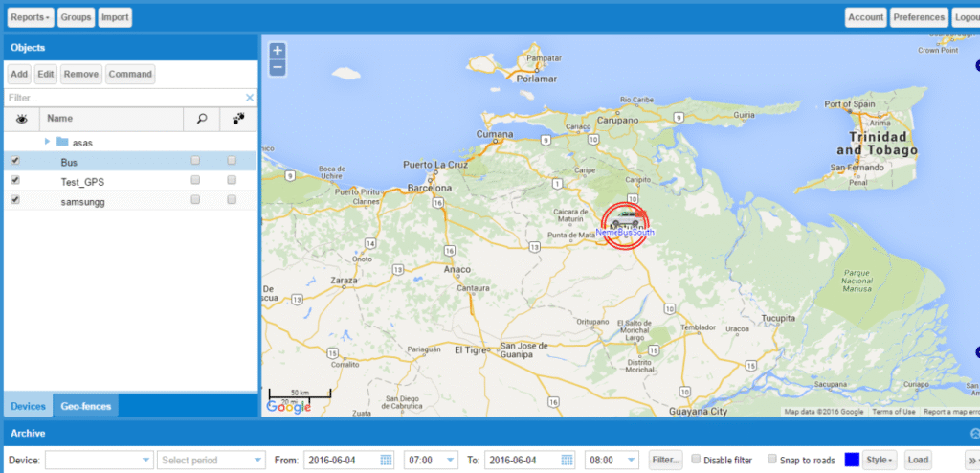Click the eye visibility column header icon
Image resolution: width=980 pixels, height=473 pixels.
pyautogui.click(x=21, y=119)
